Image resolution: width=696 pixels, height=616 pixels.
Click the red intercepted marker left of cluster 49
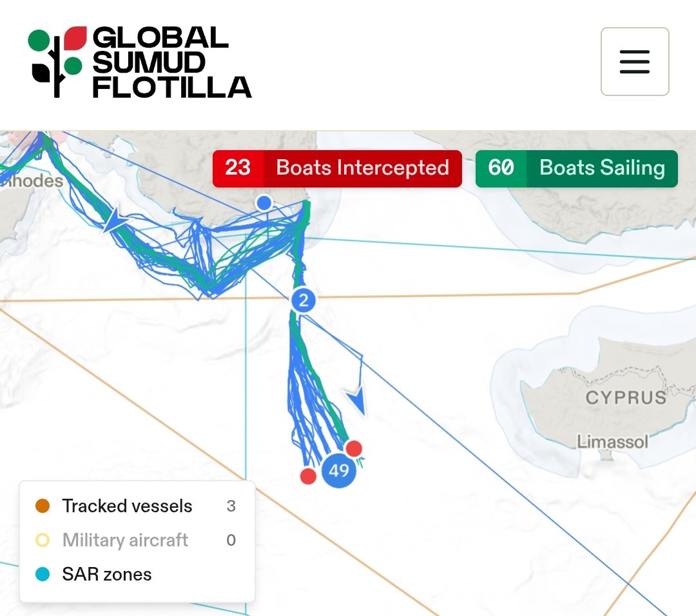coord(308,476)
